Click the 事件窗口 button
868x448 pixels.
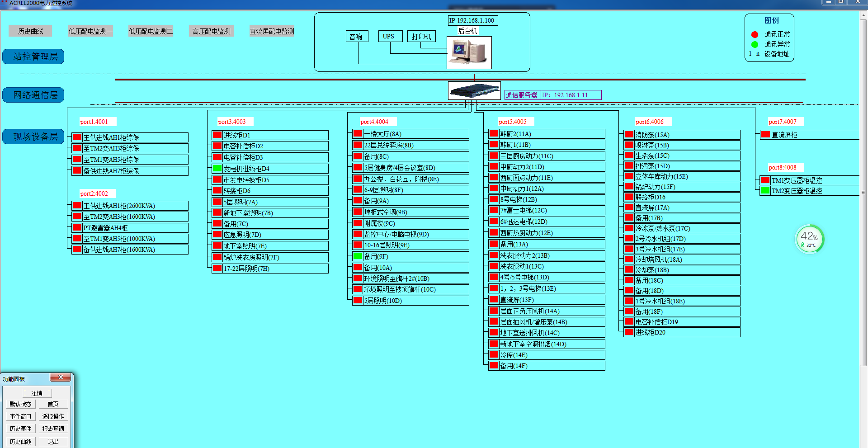tap(20, 416)
